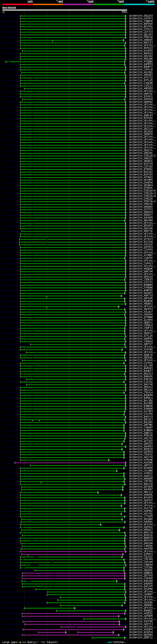The image size is (157, 644).
Task: Select label UniRef100_Q8L9G3
Action: [x=141, y=35]
